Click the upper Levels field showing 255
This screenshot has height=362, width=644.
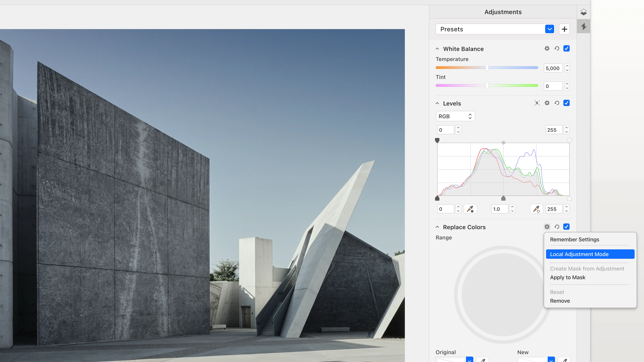pyautogui.click(x=554, y=130)
